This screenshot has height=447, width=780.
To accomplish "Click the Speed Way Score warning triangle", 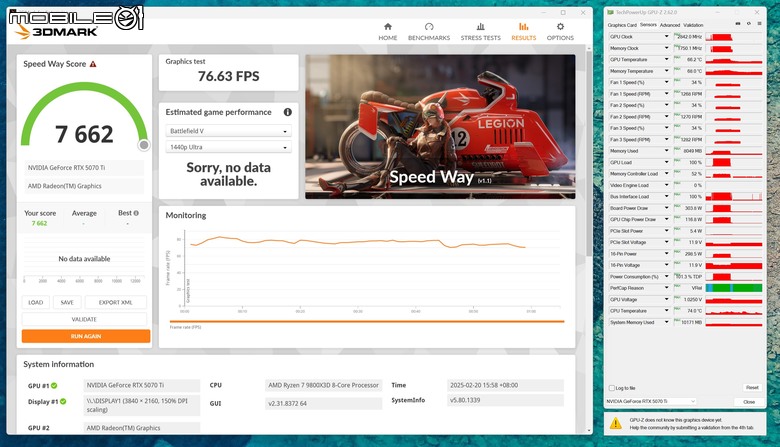I will [93, 64].
